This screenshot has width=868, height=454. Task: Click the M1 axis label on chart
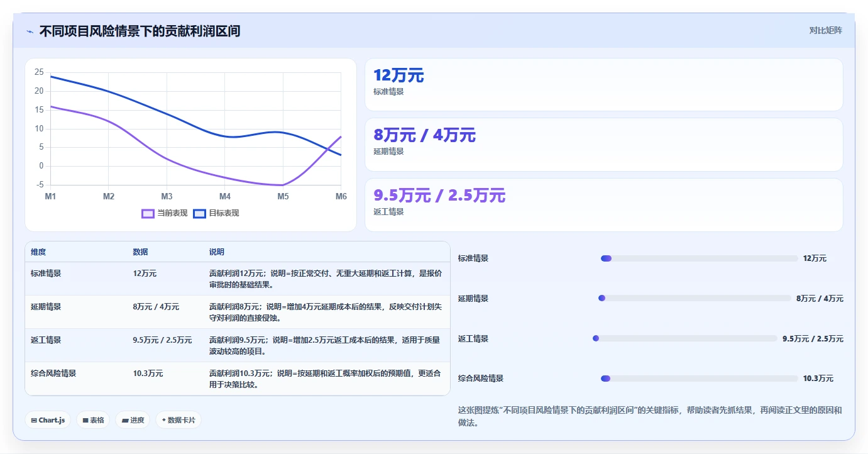[50, 197]
